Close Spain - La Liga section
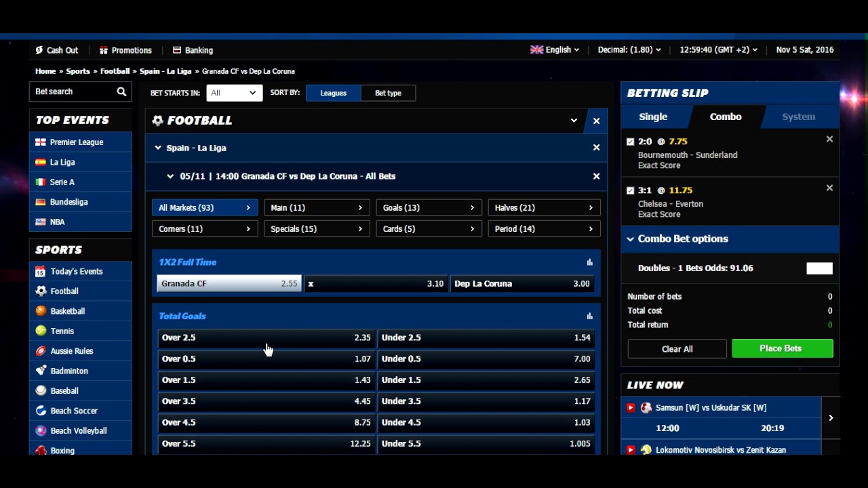Screen dimensions: 868x488 (x=596, y=147)
